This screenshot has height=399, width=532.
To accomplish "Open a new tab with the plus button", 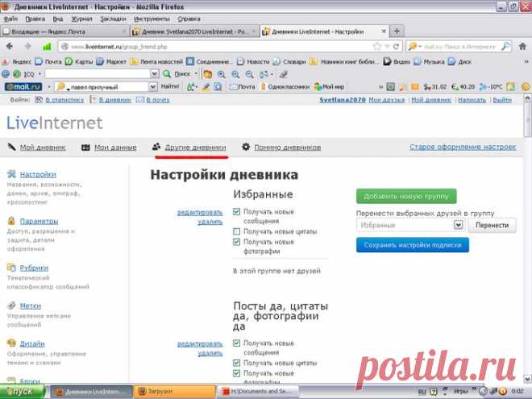I will tap(397, 31).
